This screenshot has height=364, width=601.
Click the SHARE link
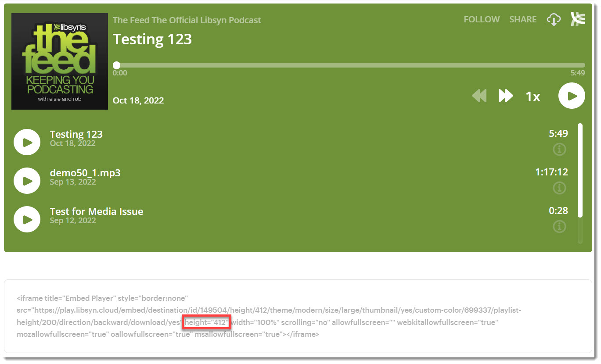523,19
